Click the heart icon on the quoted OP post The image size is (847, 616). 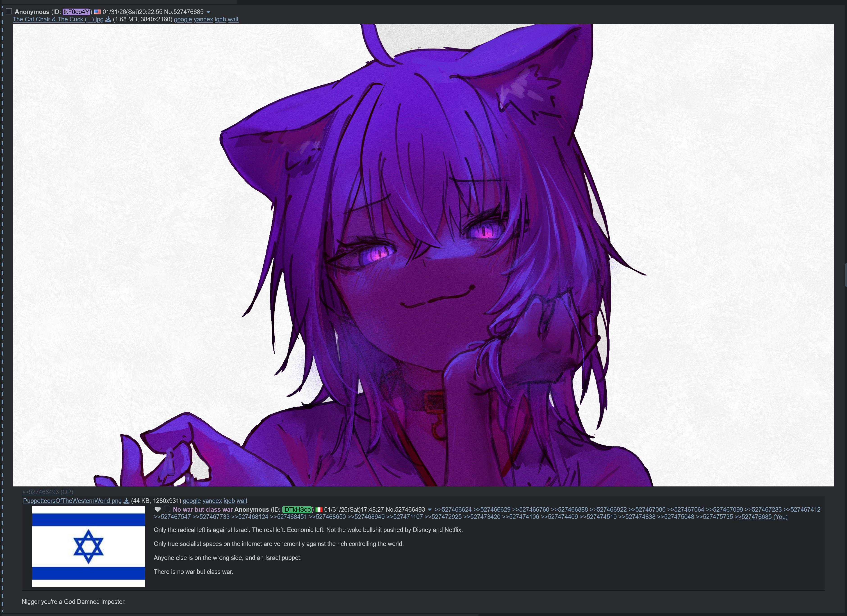(x=158, y=509)
